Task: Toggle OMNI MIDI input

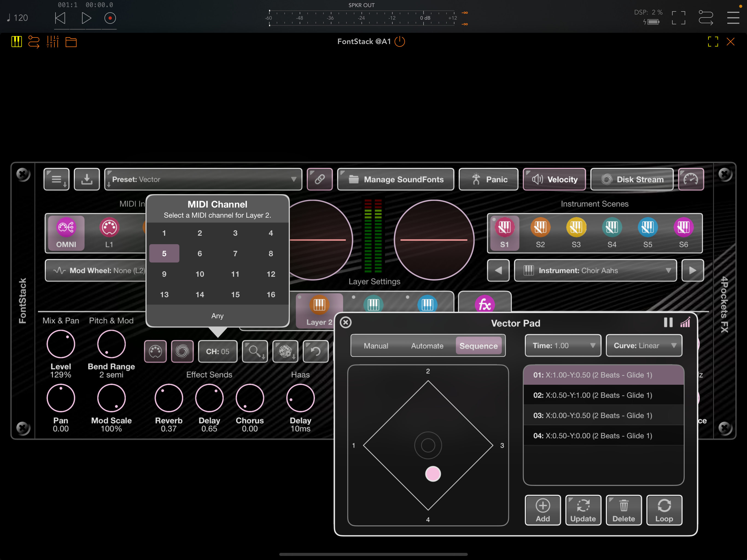Action: point(66,233)
